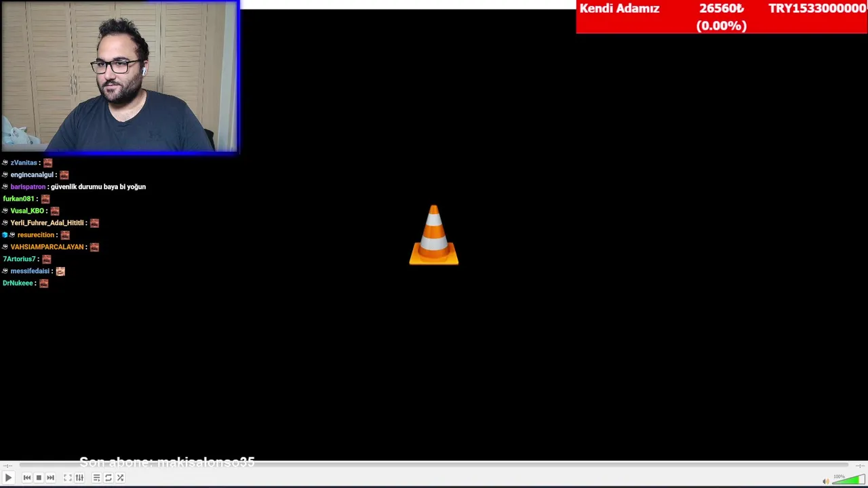Skip to next media item
The height and width of the screenshot is (488, 868).
click(x=50, y=478)
